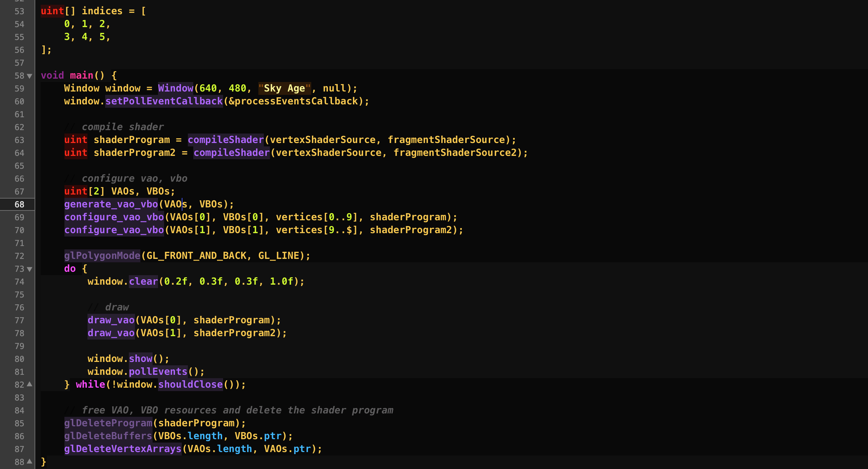Click the GL_LINE constant
This screenshot has height=469, width=868.
pos(278,256)
